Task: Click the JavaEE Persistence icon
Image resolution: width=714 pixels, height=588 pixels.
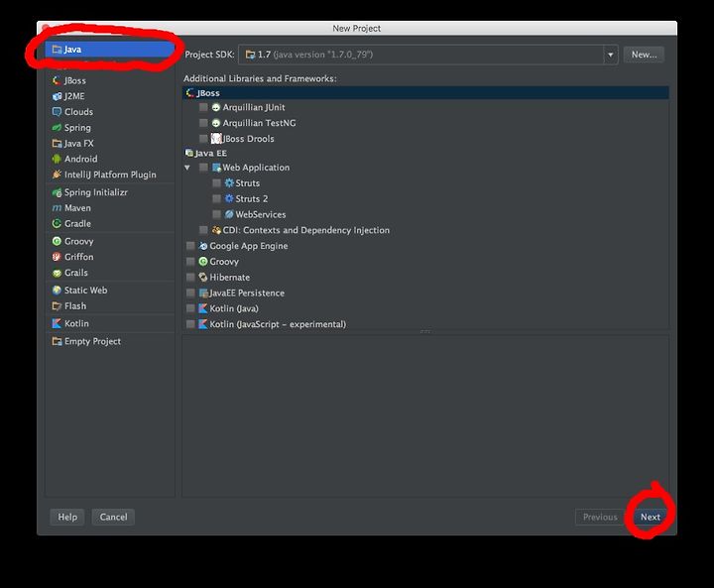Action: (203, 293)
